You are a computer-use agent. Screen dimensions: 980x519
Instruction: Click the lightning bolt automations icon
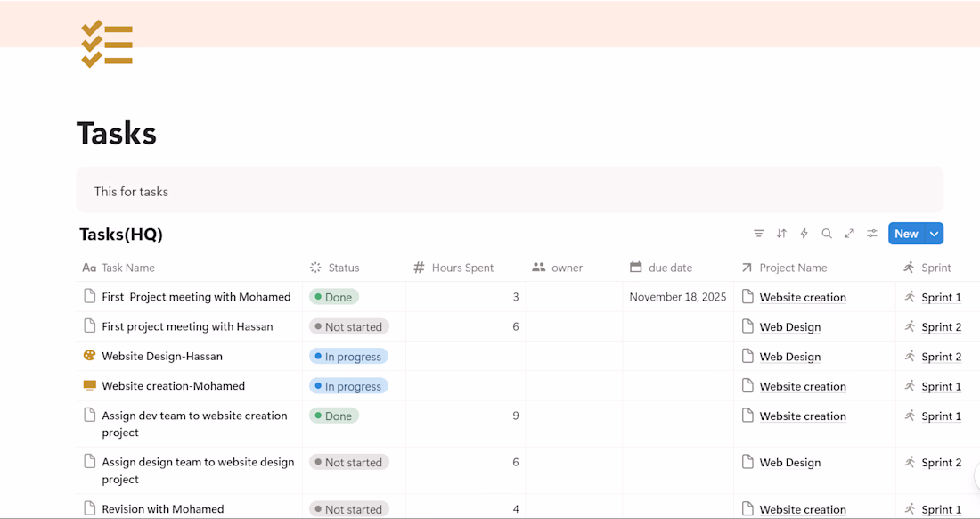click(x=804, y=234)
